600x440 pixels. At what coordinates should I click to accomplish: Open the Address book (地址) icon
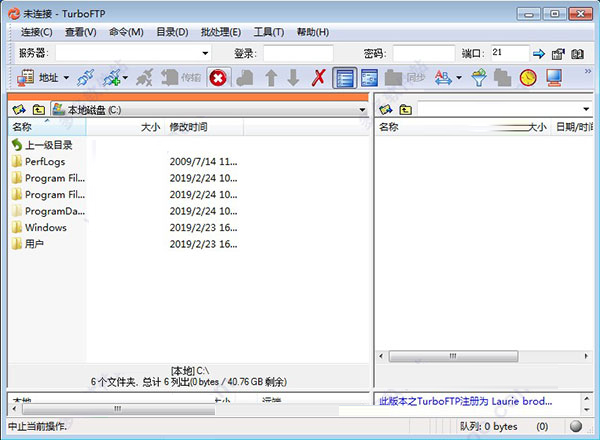coord(26,78)
